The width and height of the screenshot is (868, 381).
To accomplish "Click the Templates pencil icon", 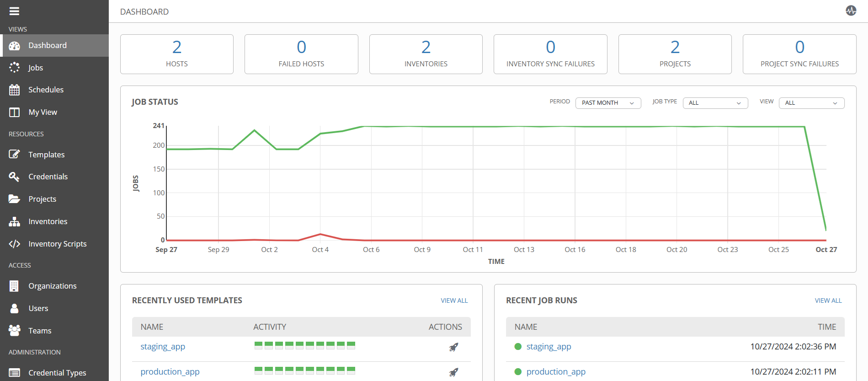I will tap(15, 154).
